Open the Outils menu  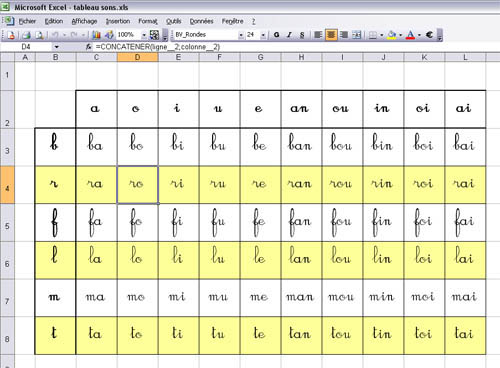[x=174, y=21]
